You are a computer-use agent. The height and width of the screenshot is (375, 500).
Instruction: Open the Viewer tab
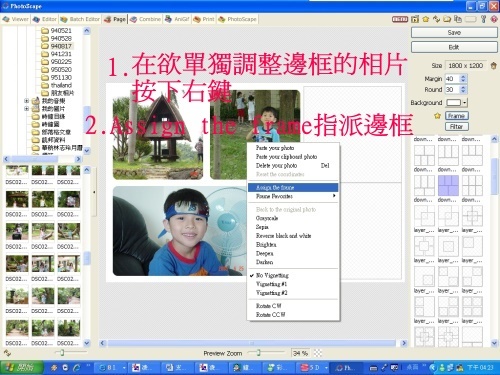click(x=15, y=19)
